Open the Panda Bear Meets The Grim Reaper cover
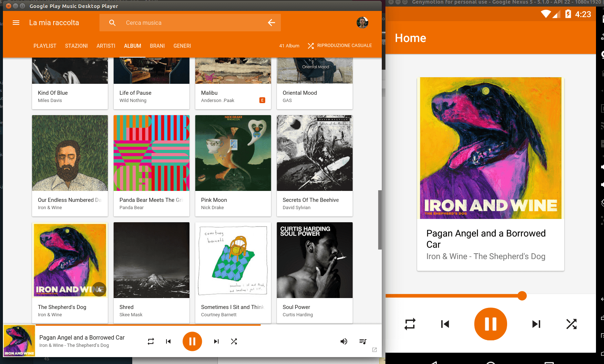Viewport: 604px width, 364px height. click(152, 153)
